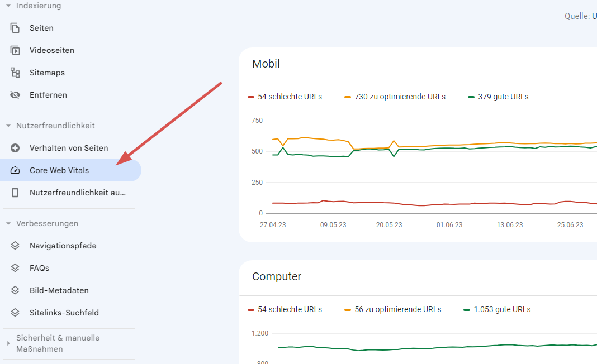Click the Computer card heading
597x364 pixels.
[x=276, y=276]
